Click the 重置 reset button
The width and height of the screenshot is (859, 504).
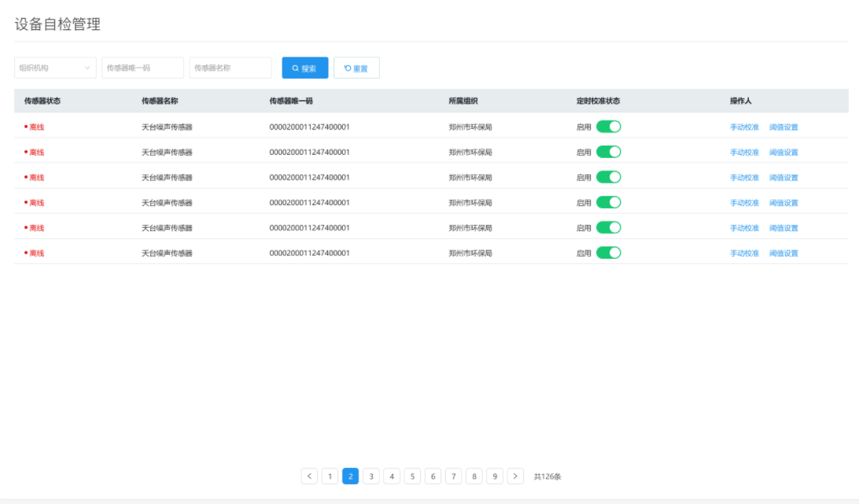coord(356,68)
